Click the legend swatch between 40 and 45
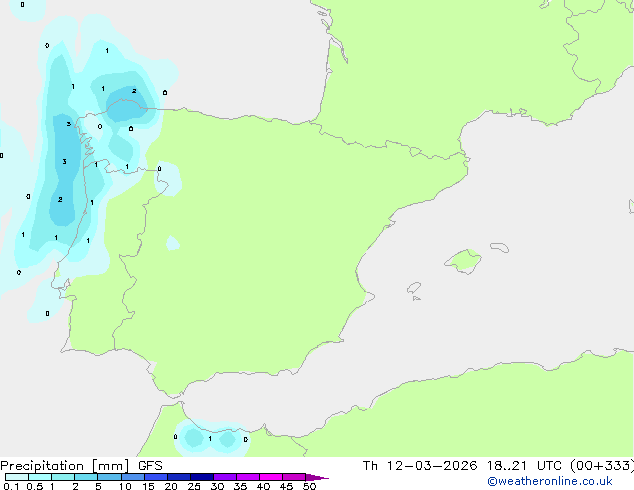The height and width of the screenshot is (490, 634). point(271,477)
